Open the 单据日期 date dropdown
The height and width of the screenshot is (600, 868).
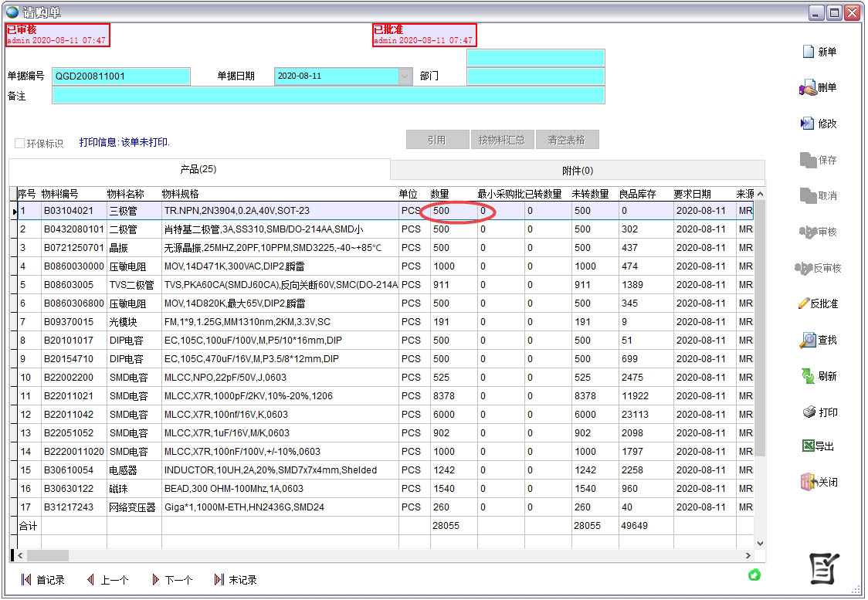(x=405, y=76)
